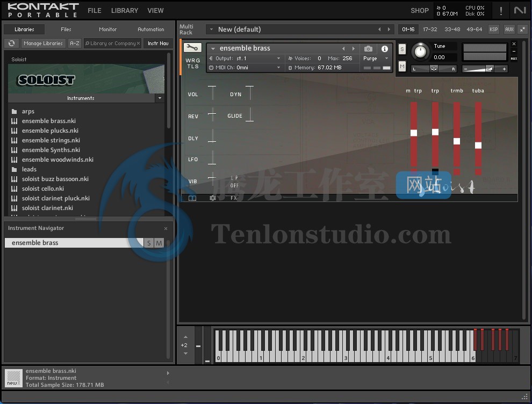532x404 pixels.
Task: Toggle the AUX sends panel
Action: [x=509, y=30]
